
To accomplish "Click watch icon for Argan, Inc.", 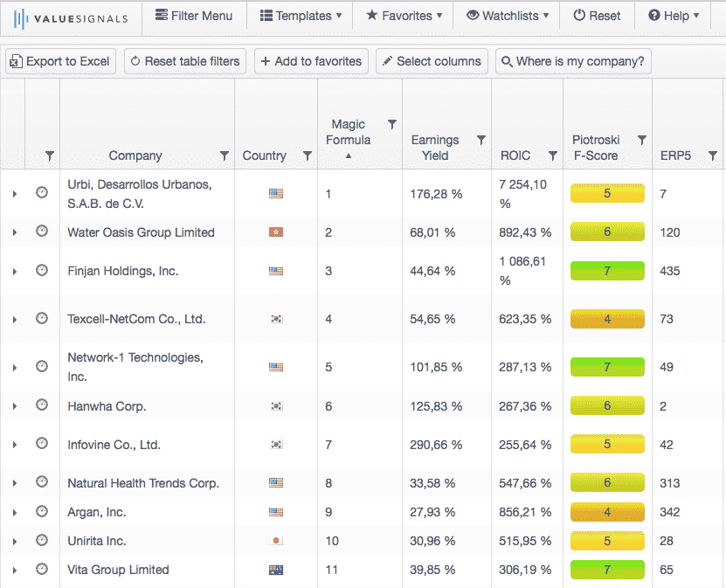I will (x=42, y=511).
